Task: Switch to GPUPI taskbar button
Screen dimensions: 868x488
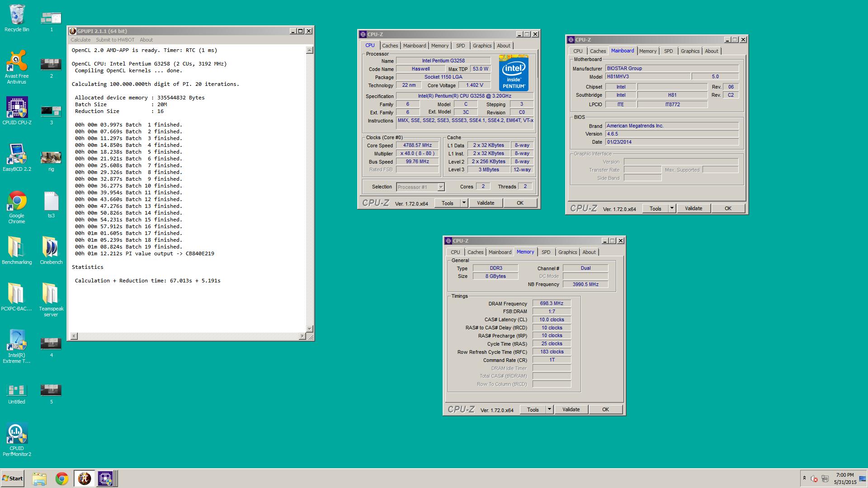Action: 84,479
